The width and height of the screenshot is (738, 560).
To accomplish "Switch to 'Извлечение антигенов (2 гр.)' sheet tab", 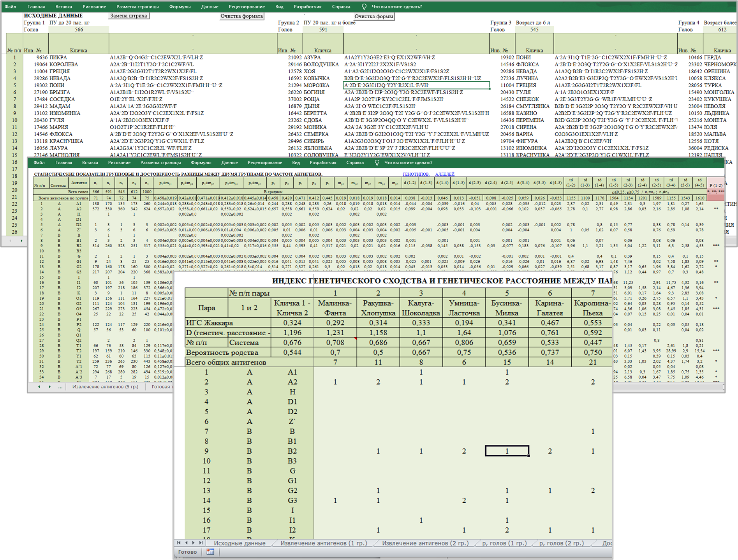I will (x=425, y=543).
